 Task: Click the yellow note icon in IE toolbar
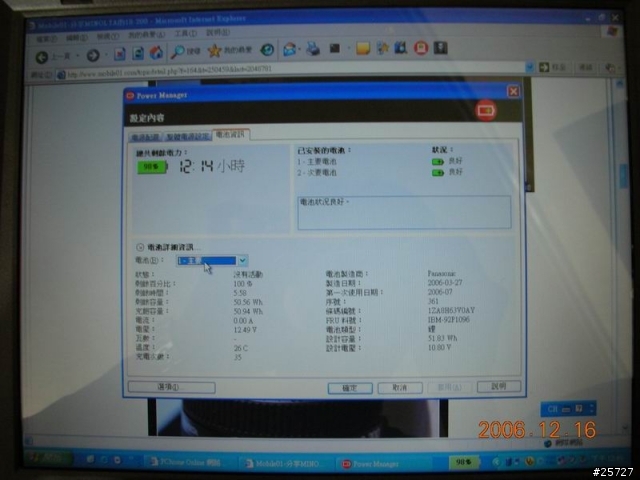(x=362, y=48)
